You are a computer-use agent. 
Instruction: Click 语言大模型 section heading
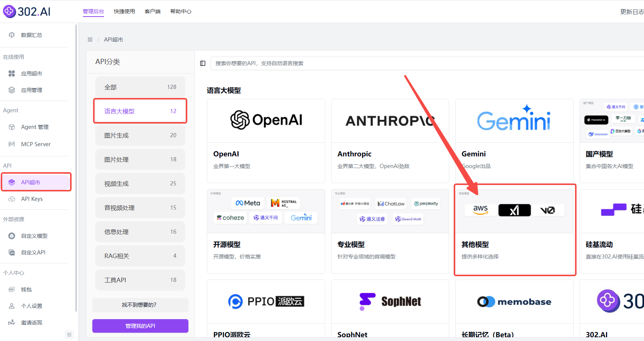[224, 90]
